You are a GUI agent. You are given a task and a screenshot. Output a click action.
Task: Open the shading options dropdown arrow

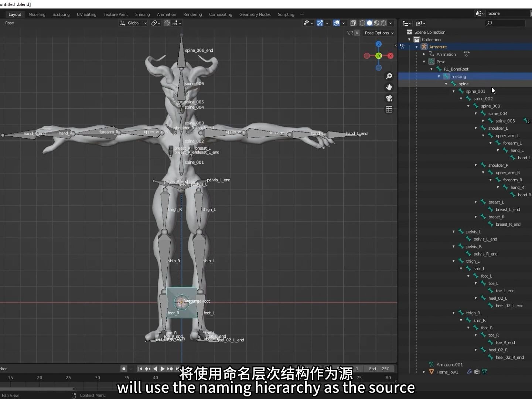coord(391,23)
